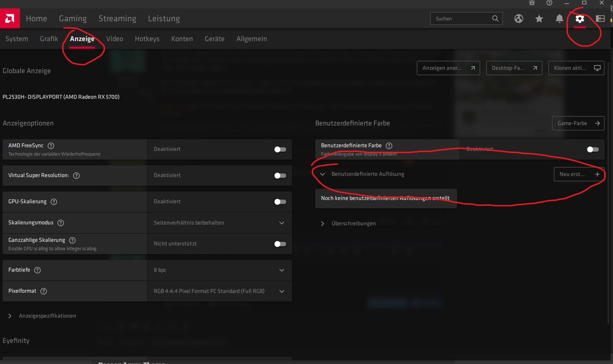Viewport: 613px width, 364px height.
Task: Open the bug report icon
Action: (x=532, y=3)
